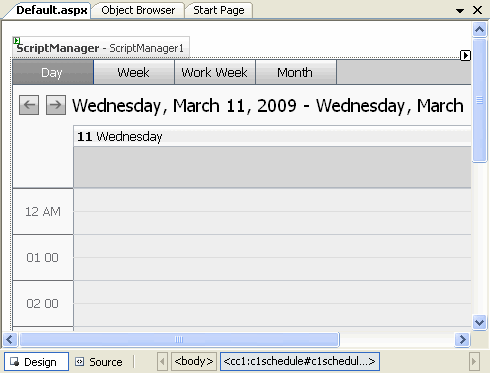Click the ScriptManager green glyph icon

pos(17,41)
